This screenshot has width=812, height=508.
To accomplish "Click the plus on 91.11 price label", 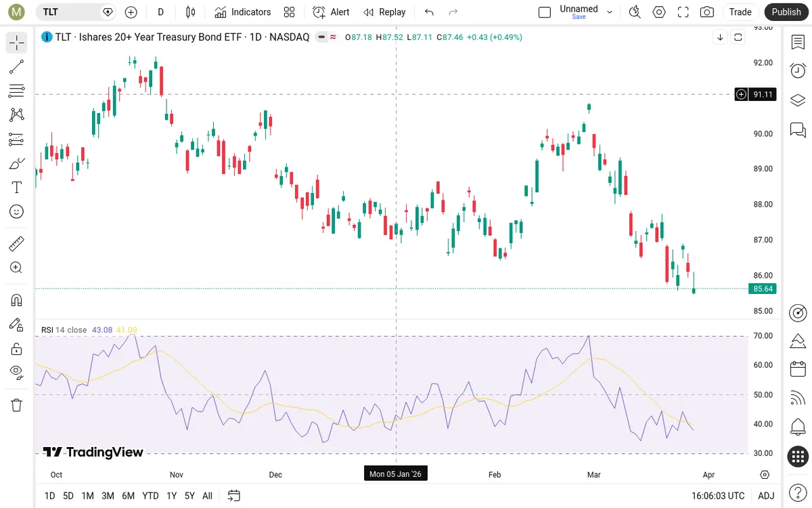I will tap(742, 94).
